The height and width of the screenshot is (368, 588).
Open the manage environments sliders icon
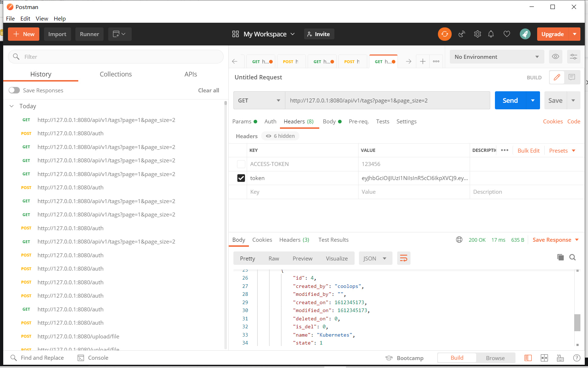574,57
